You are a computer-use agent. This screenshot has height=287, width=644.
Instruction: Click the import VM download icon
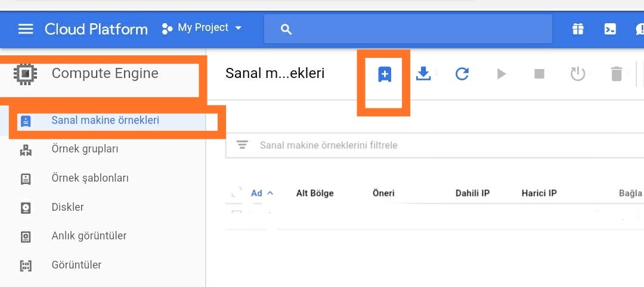[x=423, y=74]
